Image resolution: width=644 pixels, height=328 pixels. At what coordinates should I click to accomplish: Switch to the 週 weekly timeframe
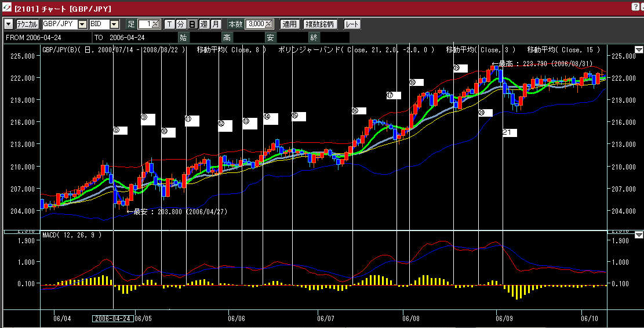click(204, 24)
